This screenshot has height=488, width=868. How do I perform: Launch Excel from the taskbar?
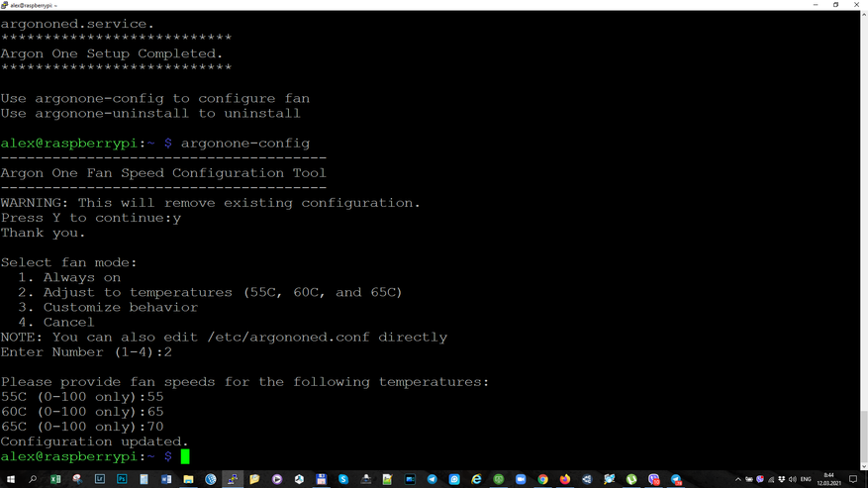pos(55,479)
